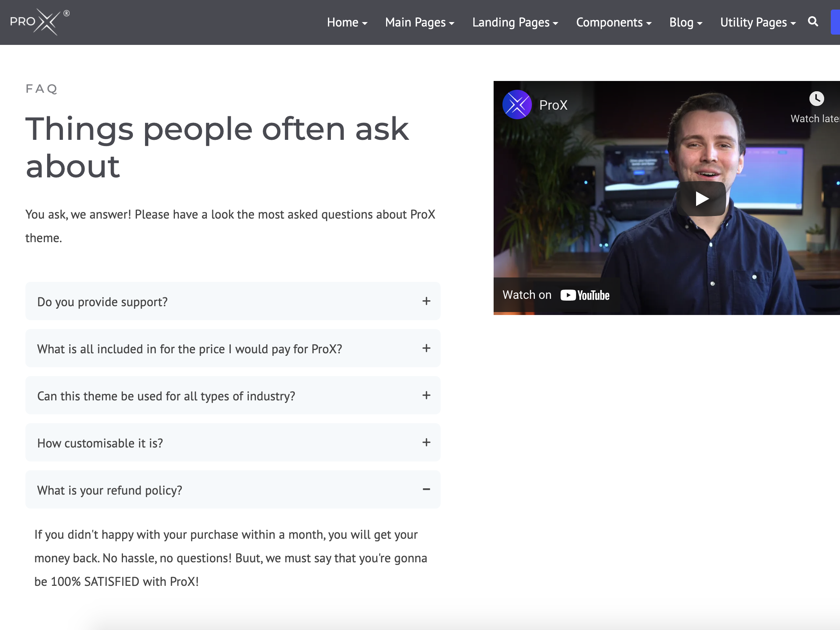Expand 'What is all included' question

[x=190, y=348]
